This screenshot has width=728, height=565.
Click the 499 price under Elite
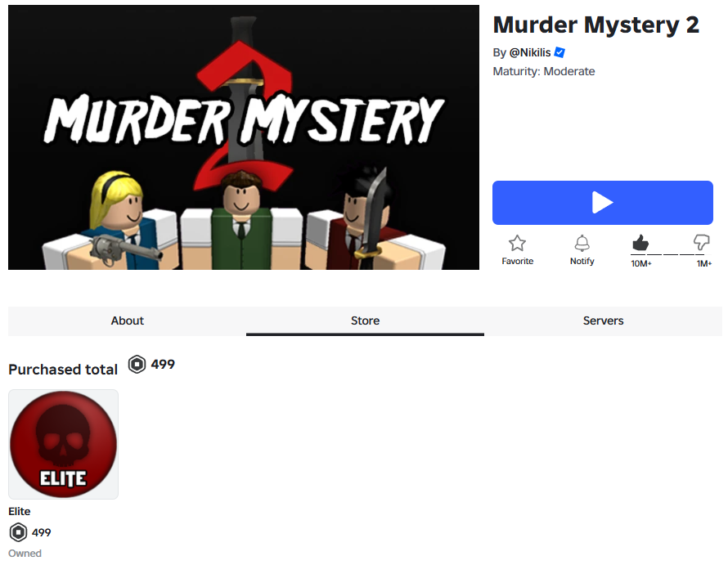[42, 532]
